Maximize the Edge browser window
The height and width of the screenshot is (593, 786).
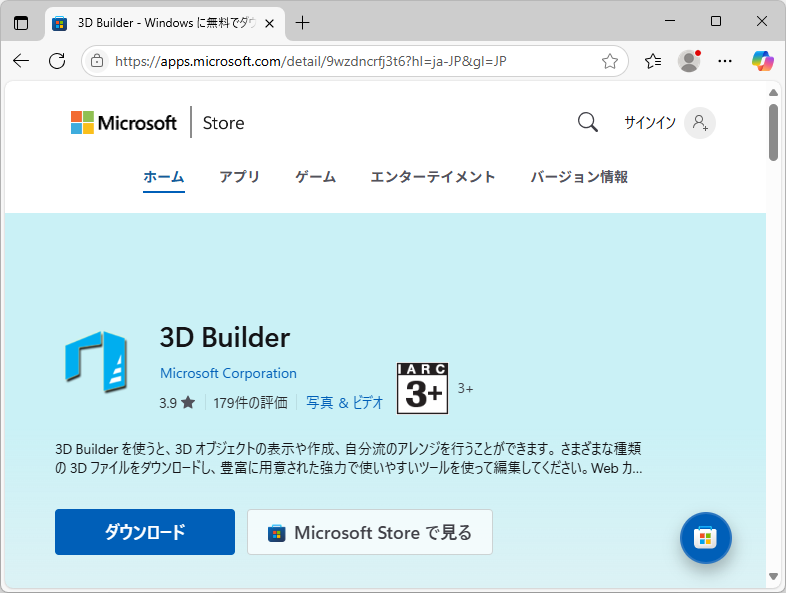click(716, 21)
